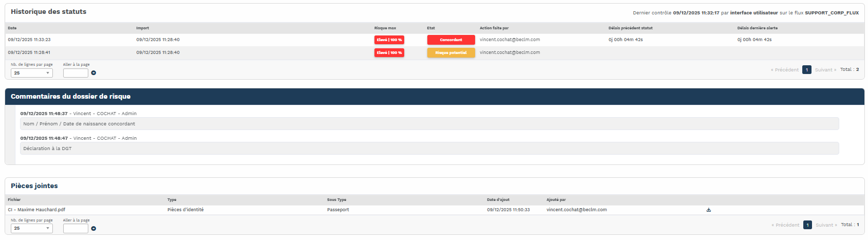Click the Aller à la page field in Historique des statuts
The width and height of the screenshot is (868, 240).
[x=76, y=73]
